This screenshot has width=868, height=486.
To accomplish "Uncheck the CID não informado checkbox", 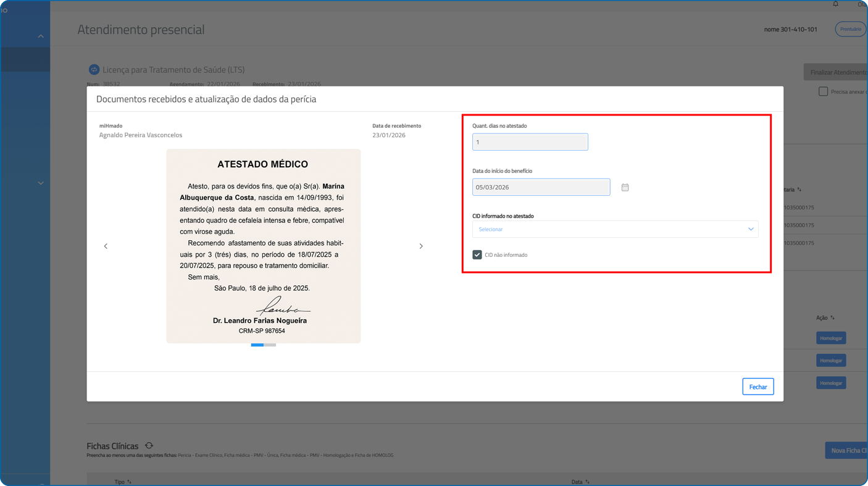I will [477, 254].
